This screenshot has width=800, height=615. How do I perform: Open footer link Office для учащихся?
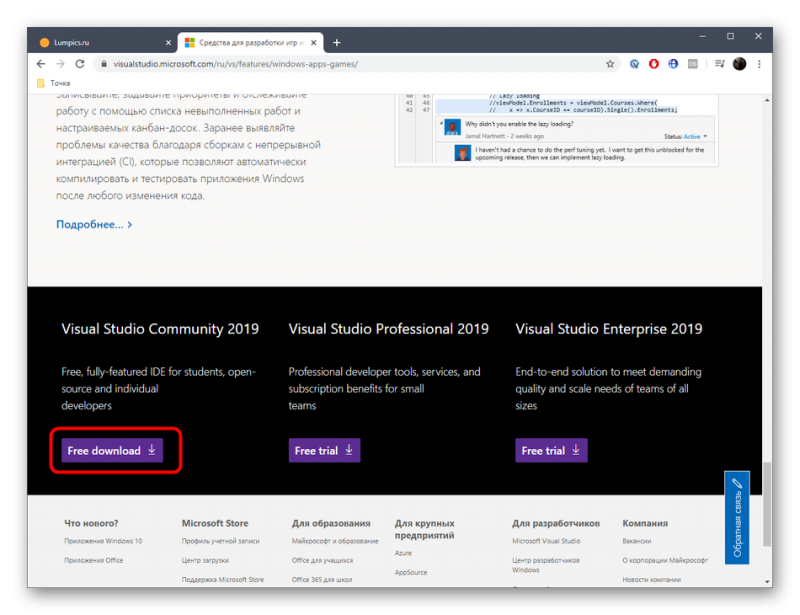(x=322, y=560)
